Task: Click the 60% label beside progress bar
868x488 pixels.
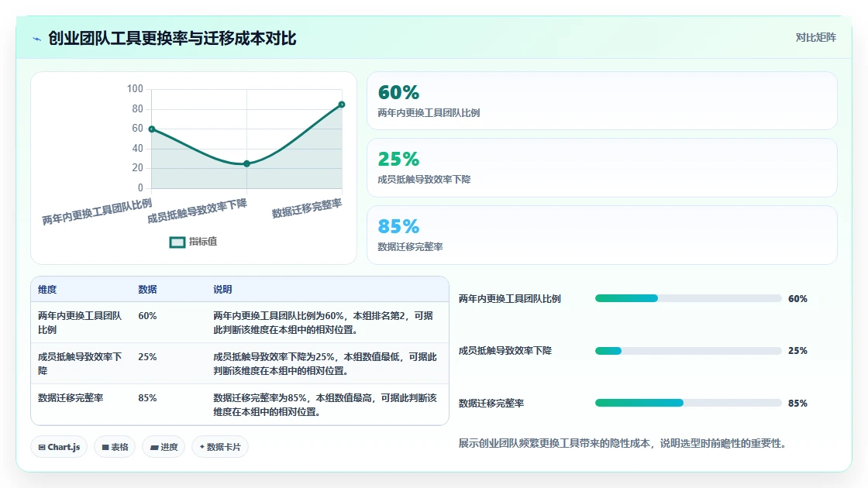Action: coord(797,299)
